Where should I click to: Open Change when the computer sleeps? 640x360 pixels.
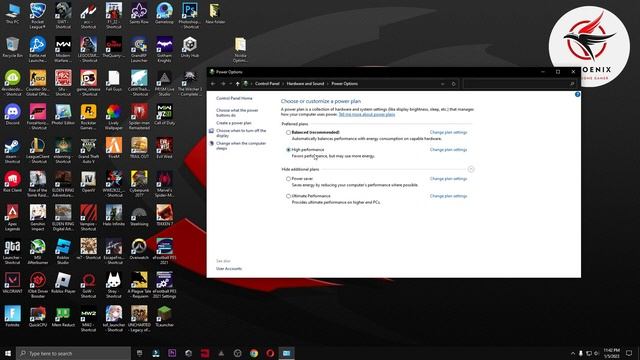pyautogui.click(x=241, y=146)
